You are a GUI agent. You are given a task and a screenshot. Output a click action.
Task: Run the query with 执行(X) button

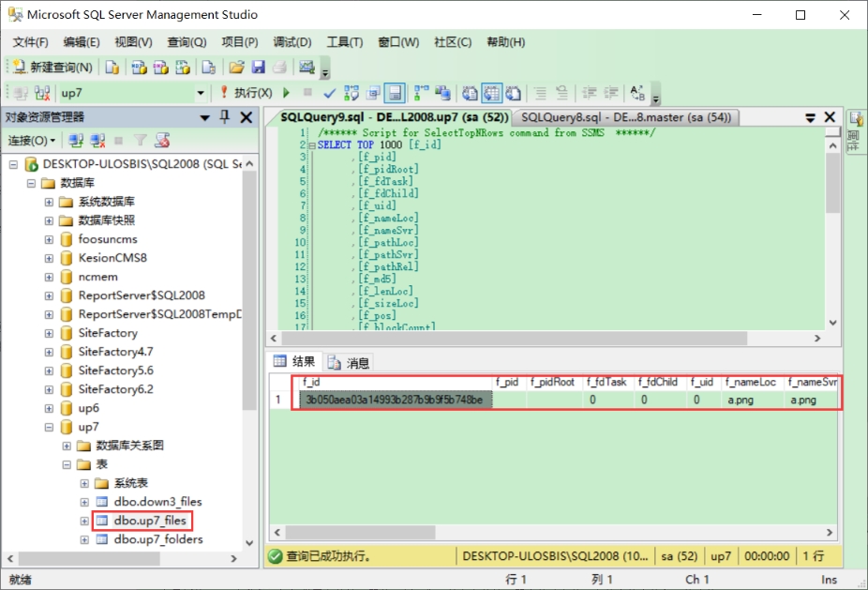point(246,93)
